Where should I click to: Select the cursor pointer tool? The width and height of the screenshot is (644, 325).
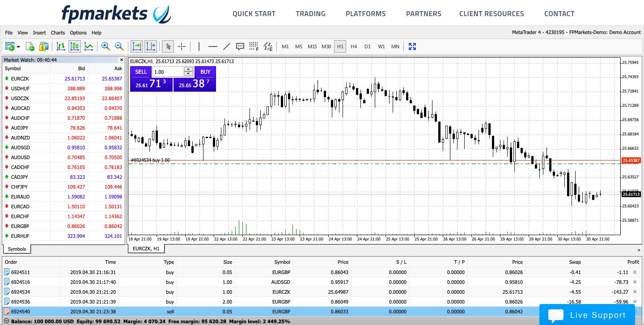(x=168, y=46)
